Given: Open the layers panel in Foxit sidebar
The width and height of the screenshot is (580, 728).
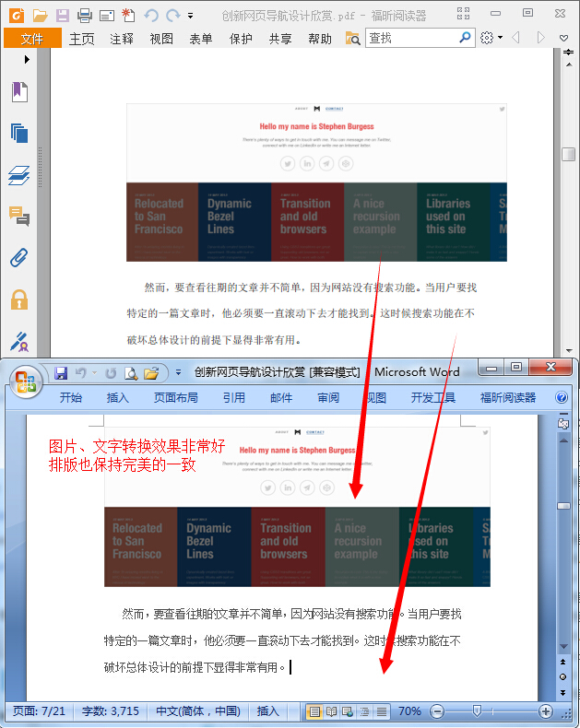Looking at the screenshot, I should click(x=19, y=174).
